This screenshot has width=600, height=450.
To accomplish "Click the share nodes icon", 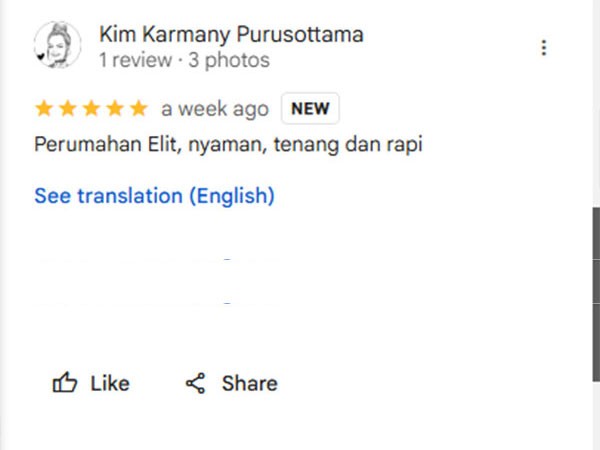I will (196, 383).
